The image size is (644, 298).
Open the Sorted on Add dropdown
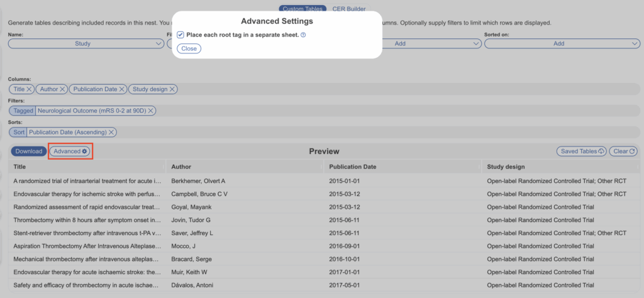(x=562, y=43)
